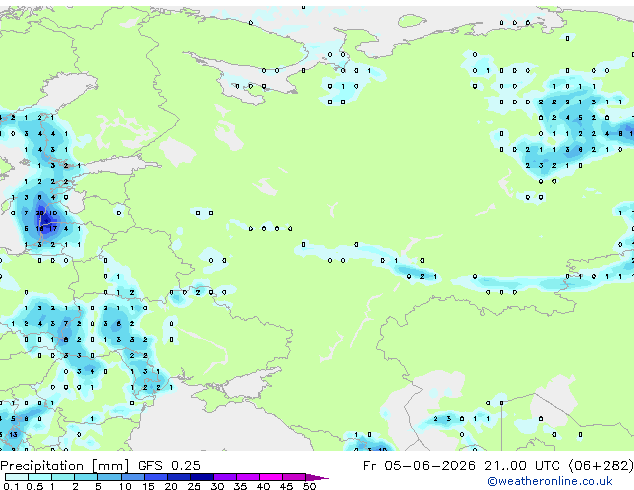
Task: Open the weatheronline.co.uk copyright link
Action: 549,481
